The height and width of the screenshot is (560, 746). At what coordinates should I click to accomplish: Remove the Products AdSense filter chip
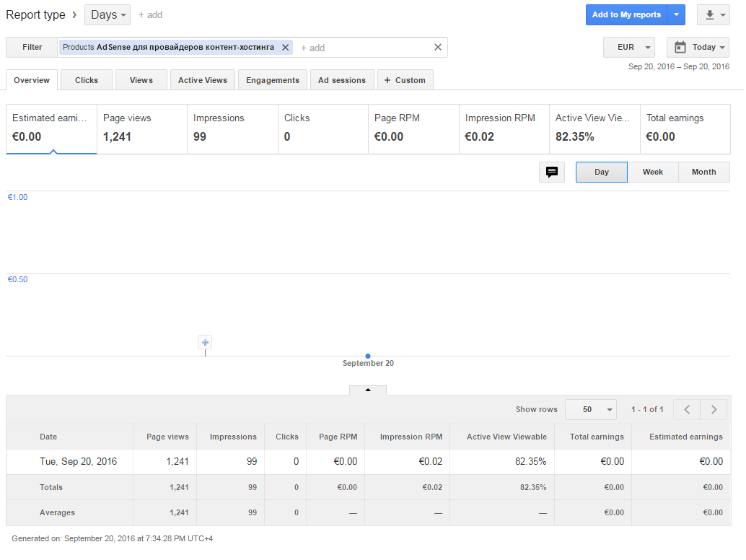[x=286, y=47]
